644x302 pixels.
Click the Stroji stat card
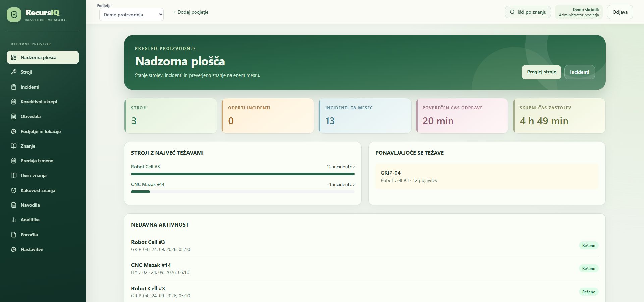point(171,116)
